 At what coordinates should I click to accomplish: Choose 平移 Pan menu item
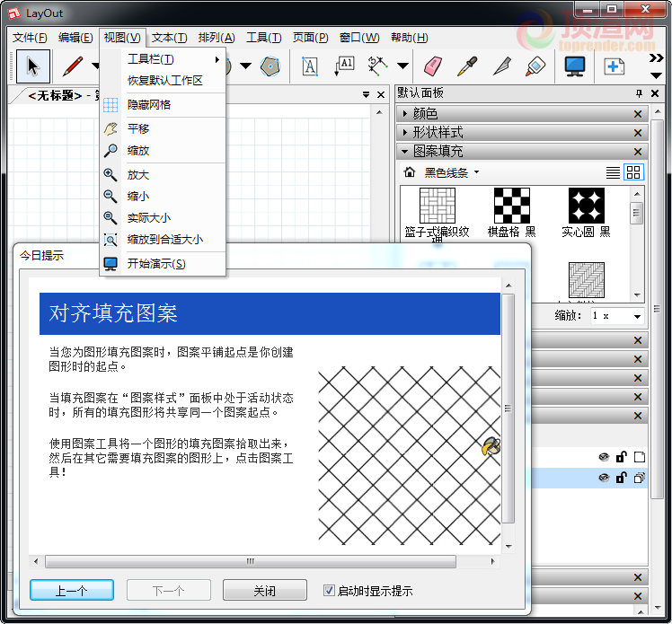[163, 128]
